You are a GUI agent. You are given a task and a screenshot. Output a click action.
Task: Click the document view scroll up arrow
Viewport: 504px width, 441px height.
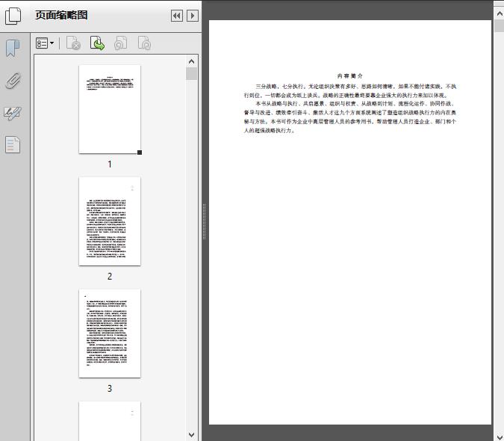coord(500,13)
